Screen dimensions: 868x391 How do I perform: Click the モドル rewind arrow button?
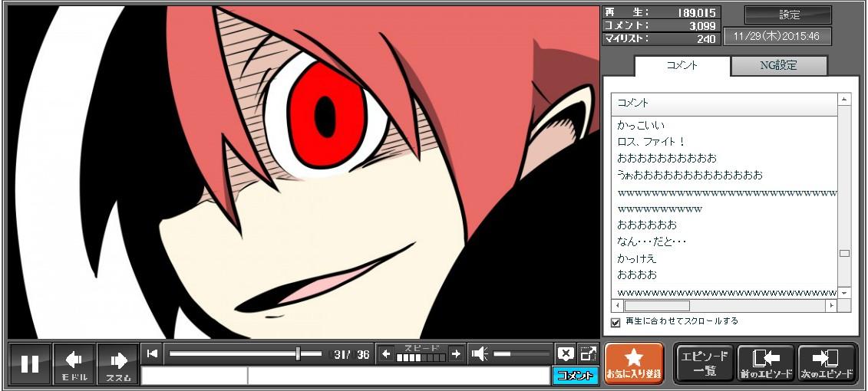(74, 363)
